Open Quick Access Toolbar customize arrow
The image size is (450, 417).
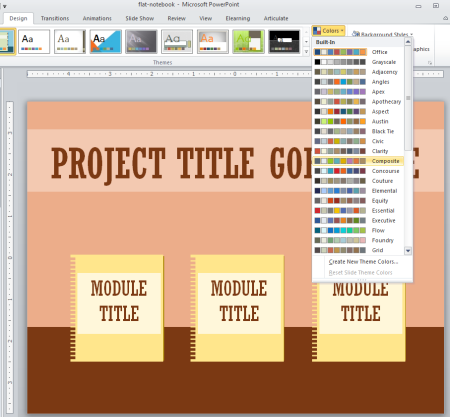[x=5, y=6]
